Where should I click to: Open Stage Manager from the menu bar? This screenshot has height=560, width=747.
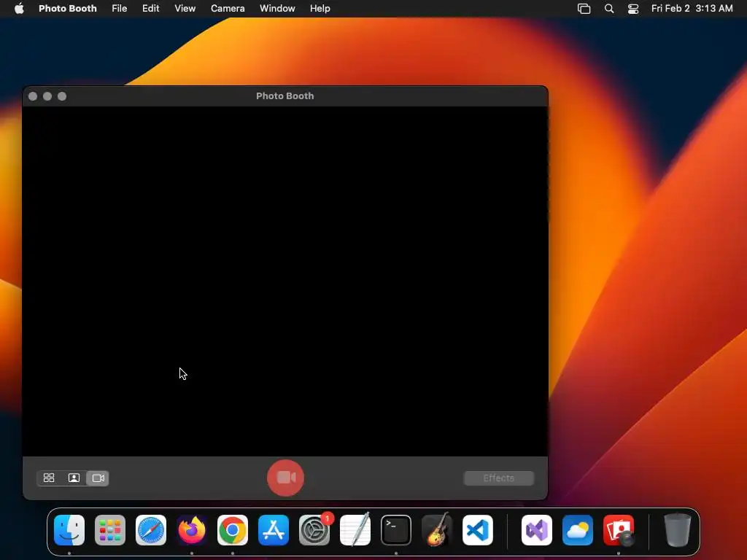(584, 9)
